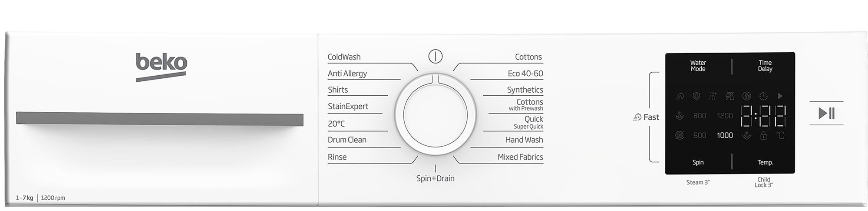
Task: Tap the shield protection icon
Action: click(x=696, y=96)
